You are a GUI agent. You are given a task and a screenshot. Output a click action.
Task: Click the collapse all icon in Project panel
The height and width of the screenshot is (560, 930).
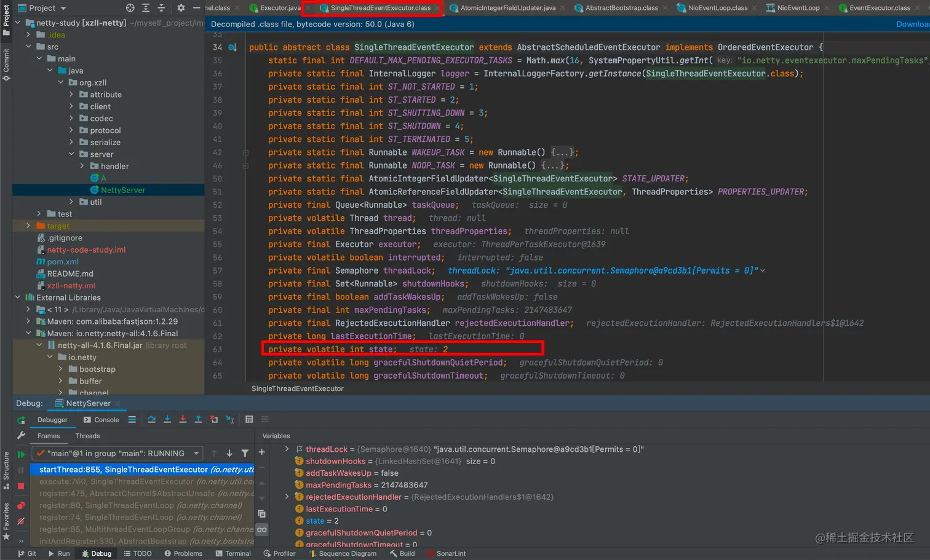point(161,8)
